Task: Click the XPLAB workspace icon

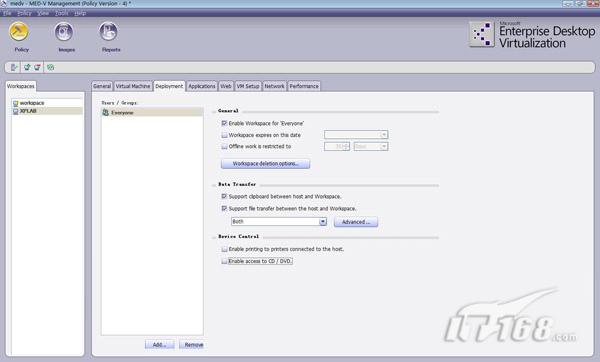Action: point(16,111)
